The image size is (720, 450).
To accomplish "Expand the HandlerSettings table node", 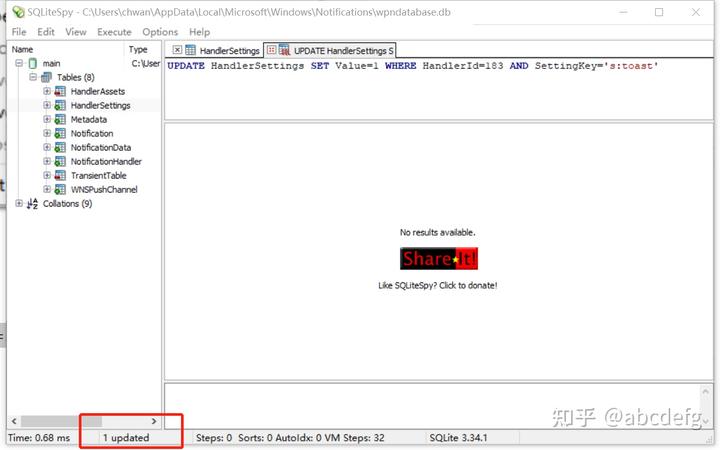I will coord(47,105).
